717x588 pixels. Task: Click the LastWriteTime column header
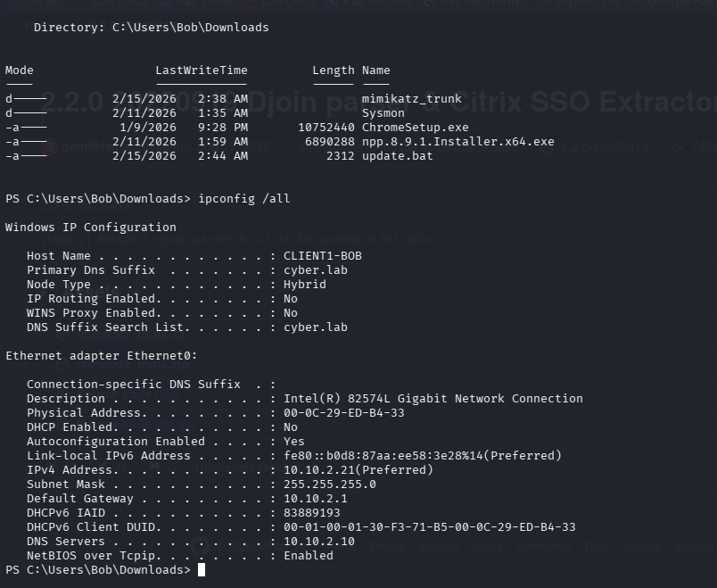[202, 70]
